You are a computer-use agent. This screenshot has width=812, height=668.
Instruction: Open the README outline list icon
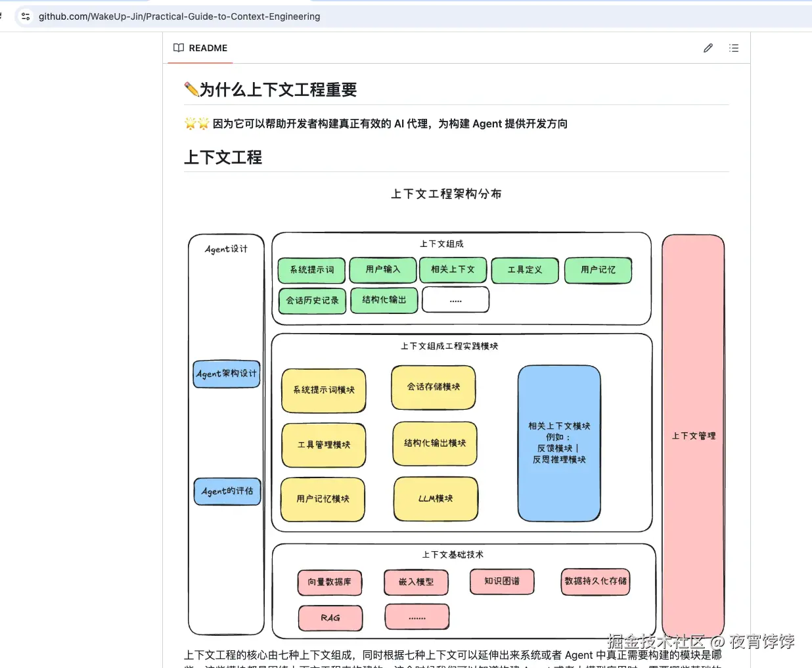coord(734,47)
